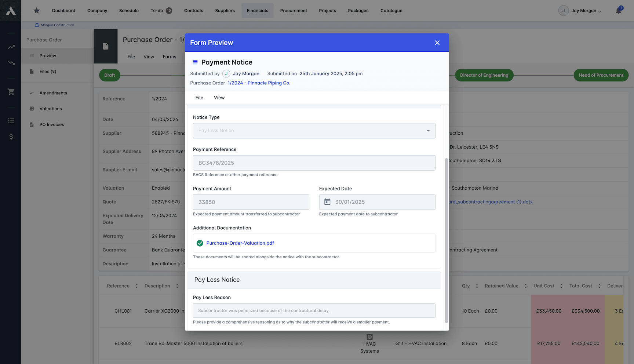Click the upward trending chart sidebar icon

[x=11, y=47]
